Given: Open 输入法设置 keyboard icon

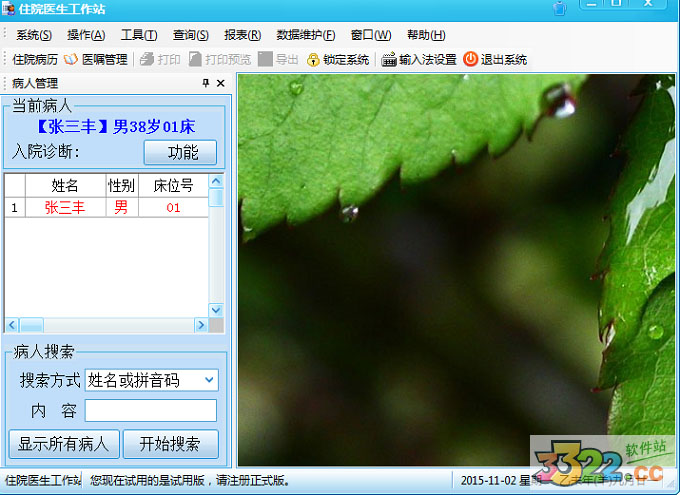Looking at the screenshot, I should (x=389, y=60).
